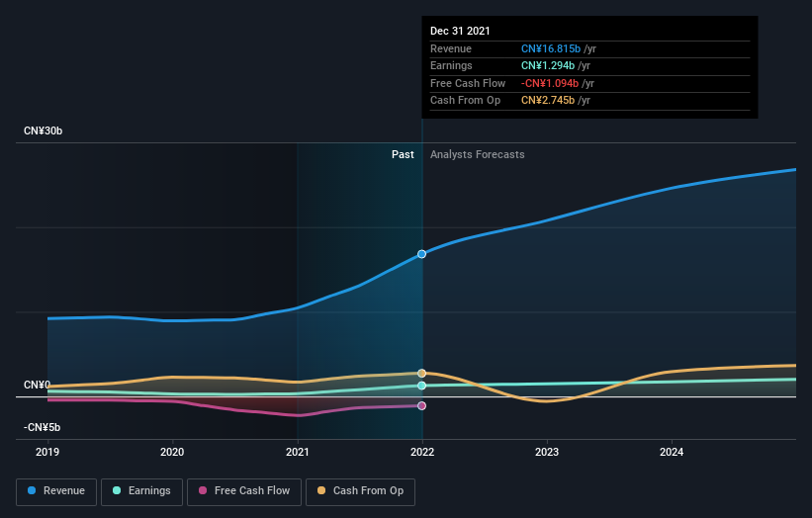Toggle the Free Cash Flow legend button

[x=244, y=491]
